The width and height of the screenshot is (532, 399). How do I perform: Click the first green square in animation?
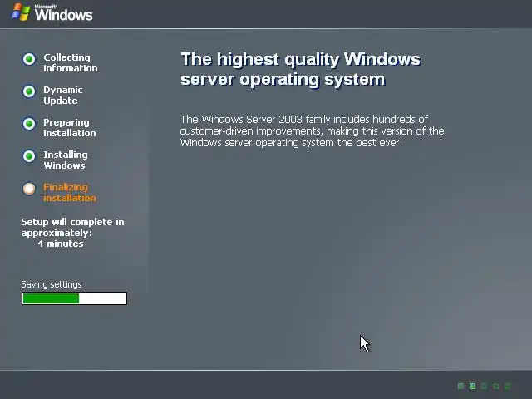461,386
